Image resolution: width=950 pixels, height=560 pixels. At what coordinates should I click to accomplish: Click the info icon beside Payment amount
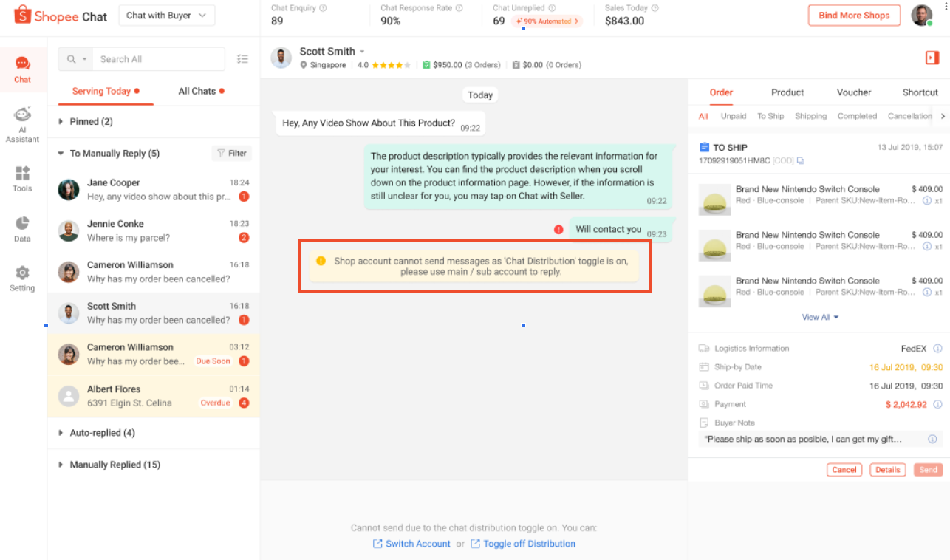click(937, 404)
